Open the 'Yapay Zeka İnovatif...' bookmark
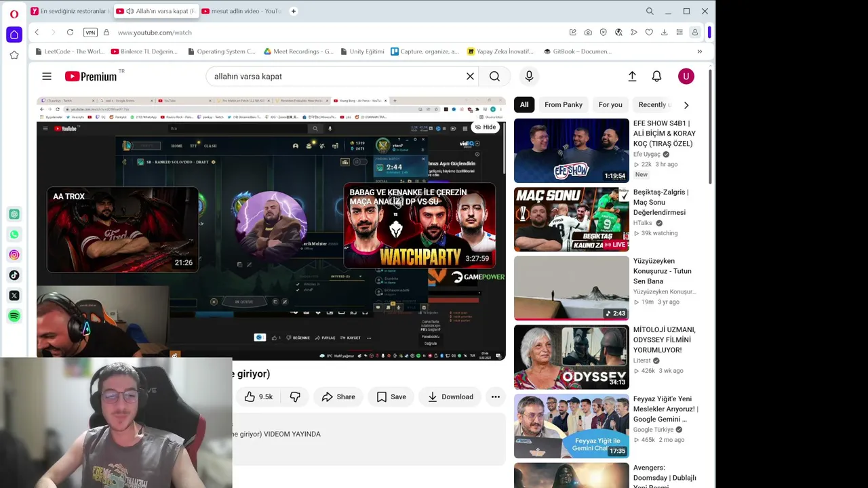This screenshot has height=488, width=868. [501, 52]
